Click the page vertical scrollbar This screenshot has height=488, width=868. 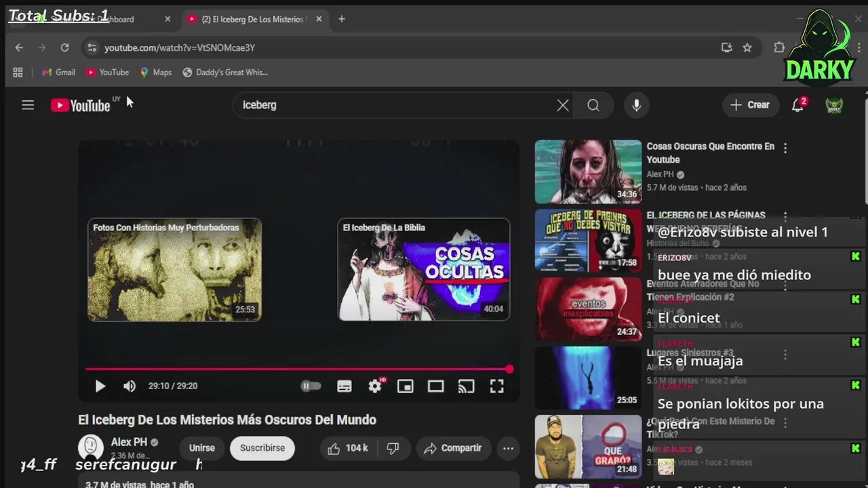(865, 150)
